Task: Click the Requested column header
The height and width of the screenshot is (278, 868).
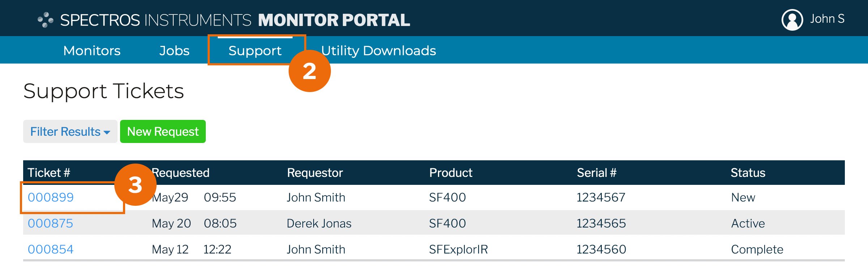Action: point(181,173)
